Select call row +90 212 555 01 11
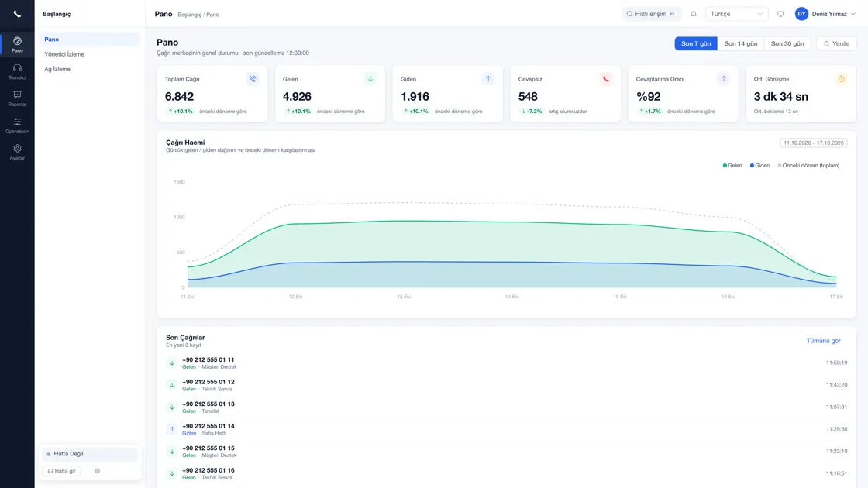Screen dimensions: 868x488 [x=507, y=363]
